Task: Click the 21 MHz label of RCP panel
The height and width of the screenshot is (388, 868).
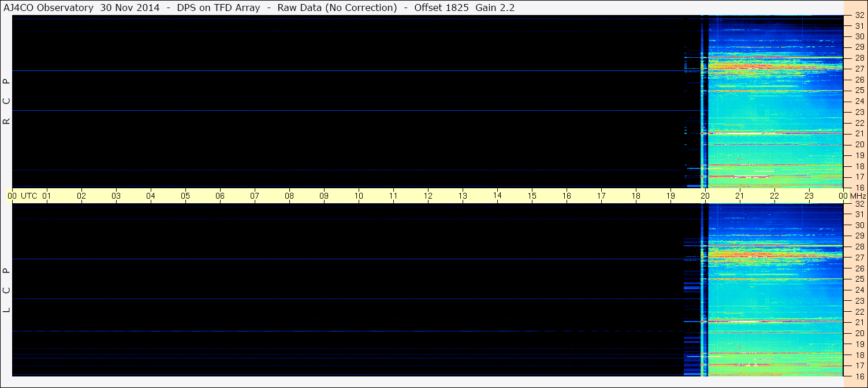Action: pos(859,133)
